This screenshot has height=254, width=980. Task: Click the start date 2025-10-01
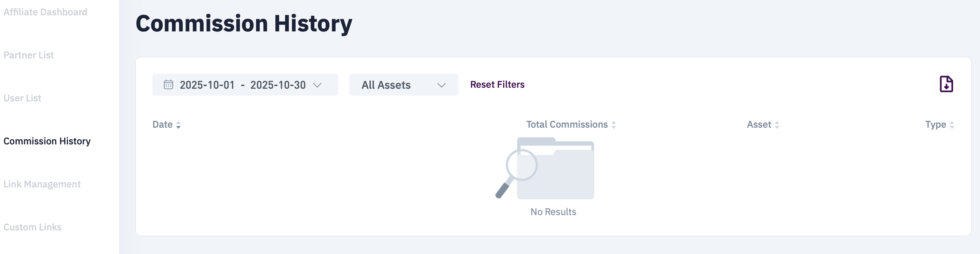[x=207, y=85]
